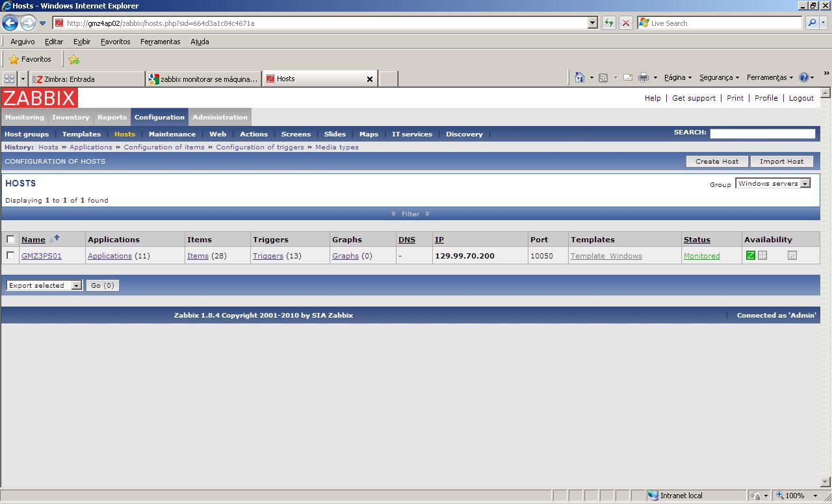
Task: Click the Live Search magnifier icon
Action: (x=812, y=23)
